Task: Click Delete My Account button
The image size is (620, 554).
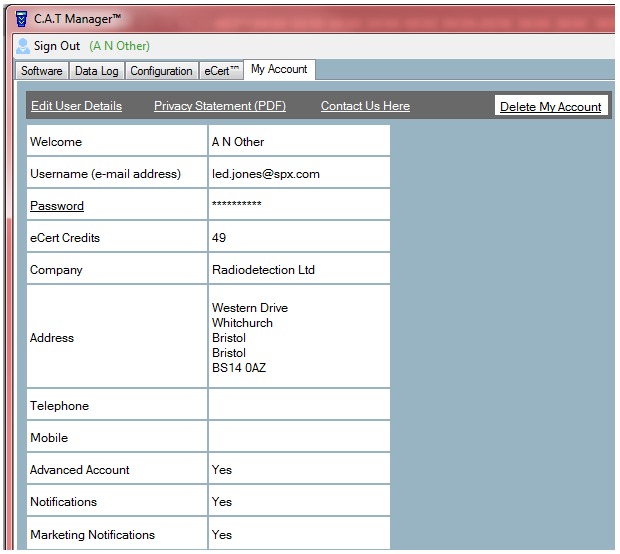Action: click(x=550, y=106)
